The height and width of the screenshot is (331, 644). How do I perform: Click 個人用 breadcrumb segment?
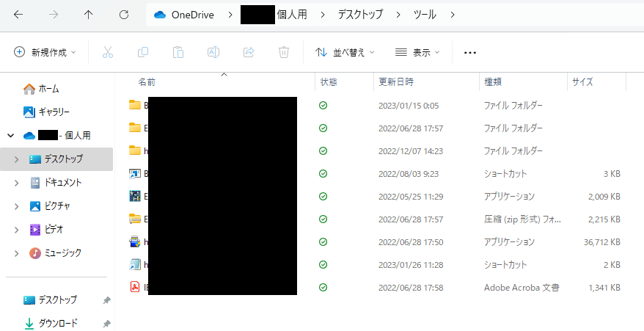tap(292, 15)
